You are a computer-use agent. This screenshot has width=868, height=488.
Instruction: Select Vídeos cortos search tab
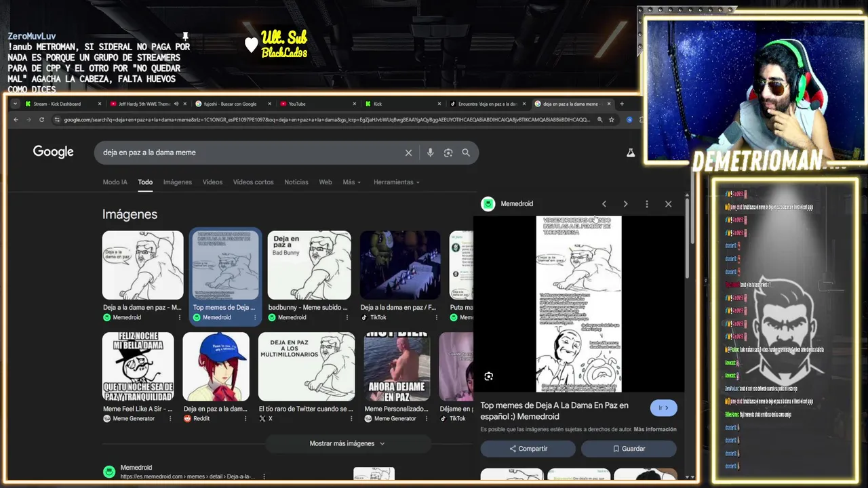(x=253, y=182)
